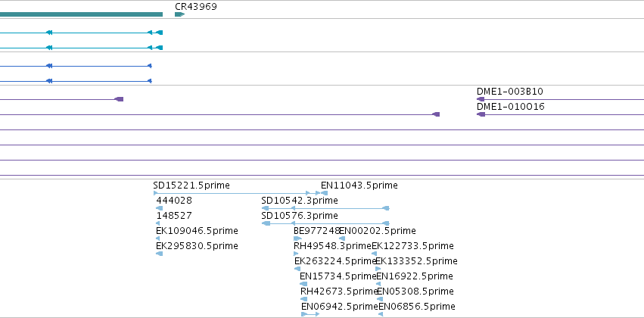644x318 pixels.
Task: Select the DME1-003B10 feature arrowhead
Action: coord(481,99)
